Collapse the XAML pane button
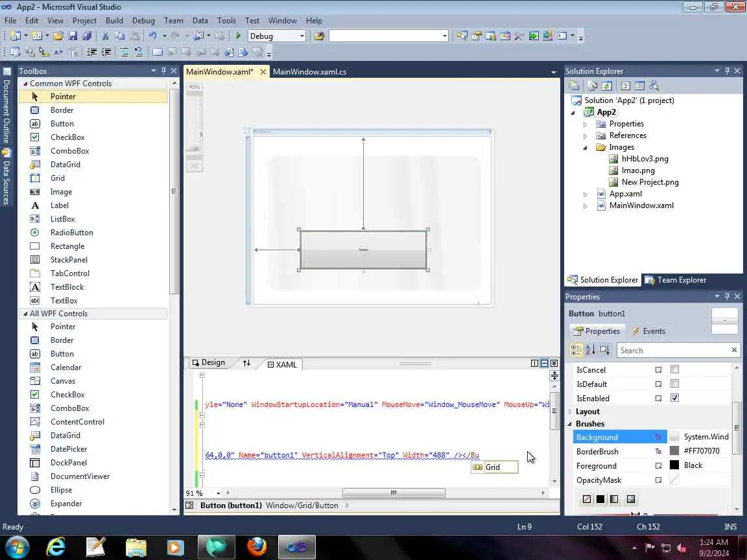 [554, 364]
